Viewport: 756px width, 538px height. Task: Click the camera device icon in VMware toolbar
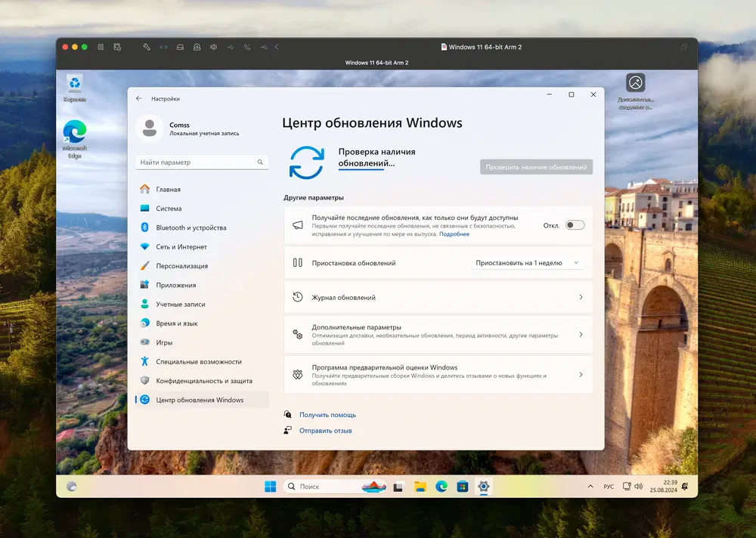(197, 48)
